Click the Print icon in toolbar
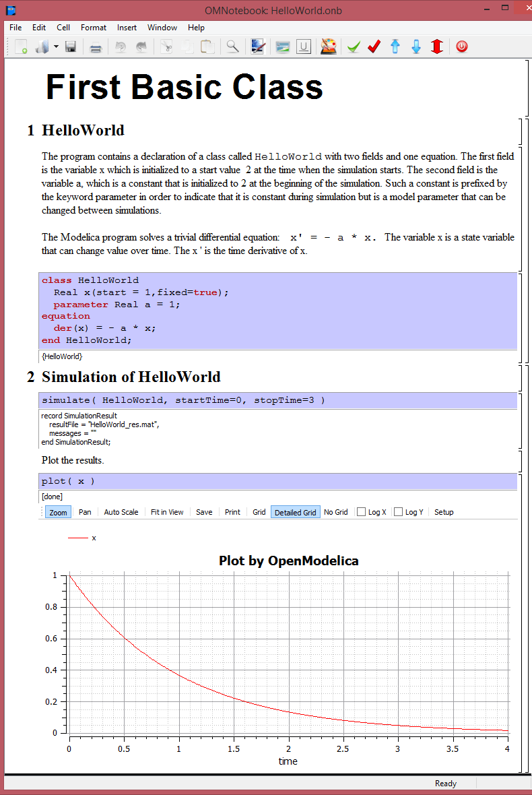 coord(96,46)
